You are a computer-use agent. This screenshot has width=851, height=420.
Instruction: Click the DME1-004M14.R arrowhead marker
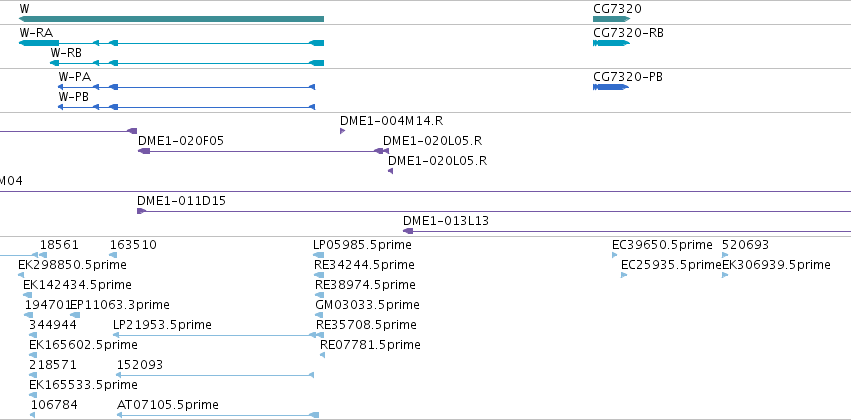(x=342, y=131)
